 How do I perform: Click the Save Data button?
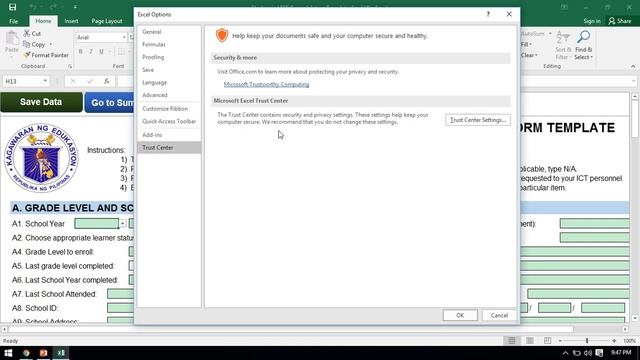[41, 102]
